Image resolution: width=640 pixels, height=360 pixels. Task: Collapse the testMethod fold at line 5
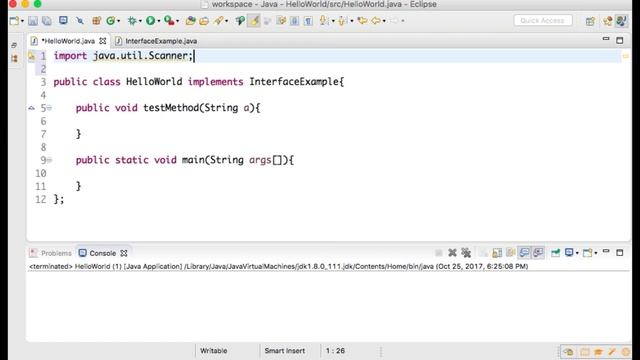(x=49, y=108)
